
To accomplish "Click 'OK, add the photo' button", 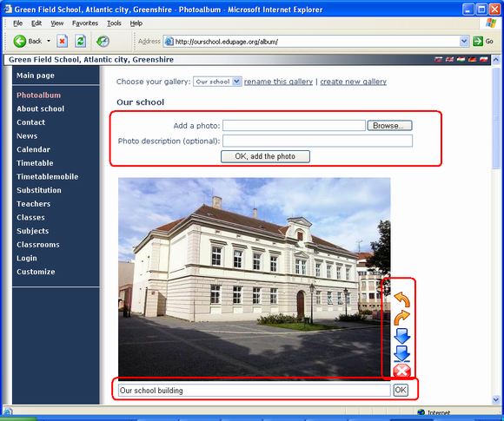I will (x=265, y=156).
